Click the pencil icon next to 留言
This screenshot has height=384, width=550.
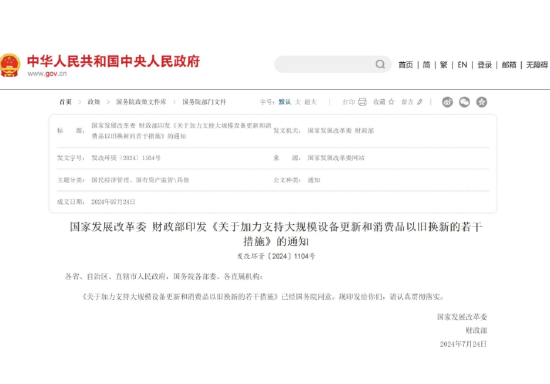[x=420, y=102]
